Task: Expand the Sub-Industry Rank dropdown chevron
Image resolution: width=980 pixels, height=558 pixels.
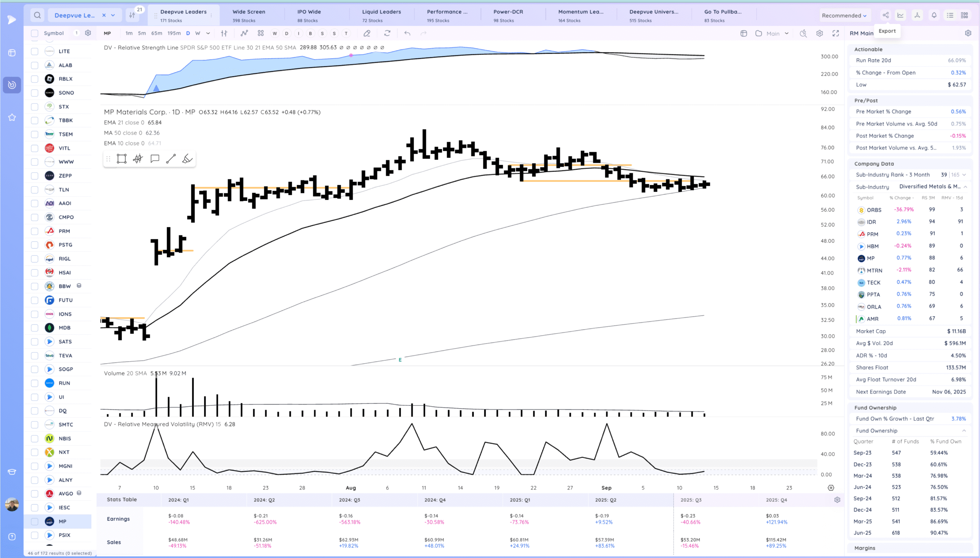Action: [964, 175]
